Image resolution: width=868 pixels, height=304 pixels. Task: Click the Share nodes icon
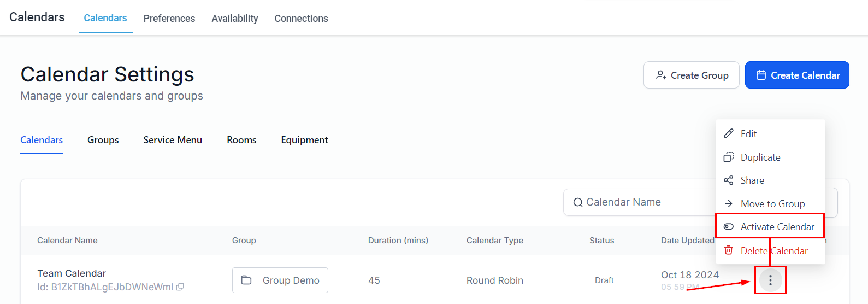(729, 180)
